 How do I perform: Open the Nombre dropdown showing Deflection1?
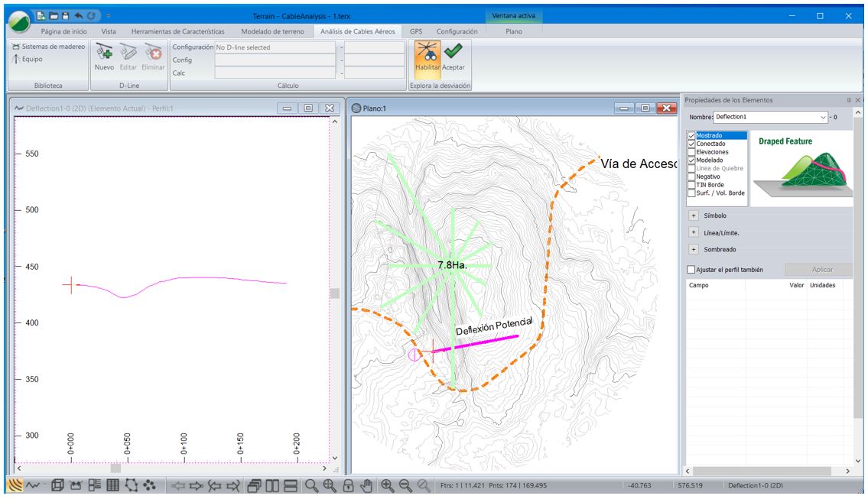point(823,118)
